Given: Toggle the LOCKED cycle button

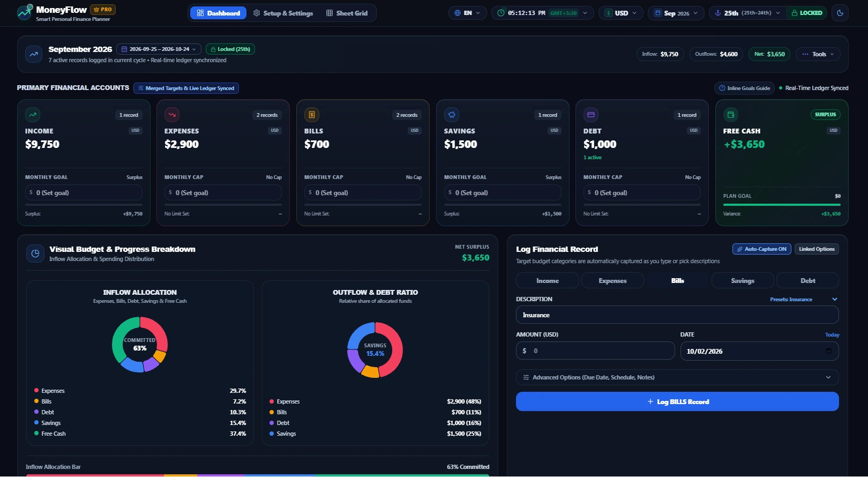Looking at the screenshot, I should 807,13.
